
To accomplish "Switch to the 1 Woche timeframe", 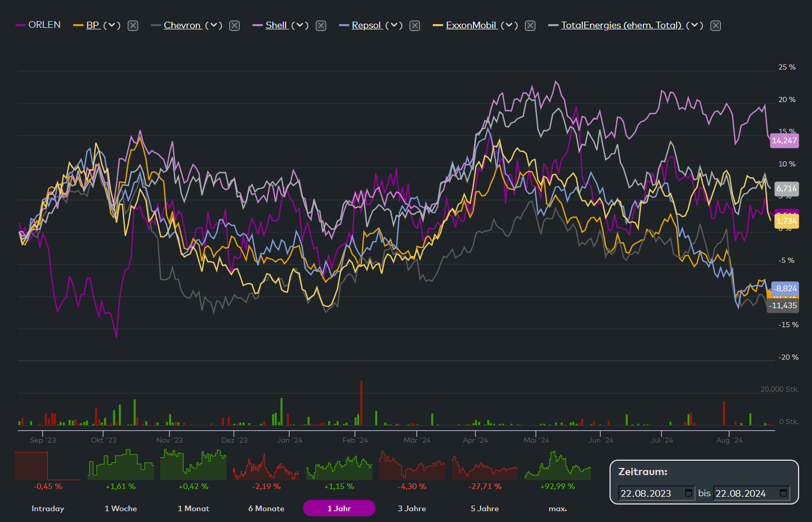I will click(121, 509).
